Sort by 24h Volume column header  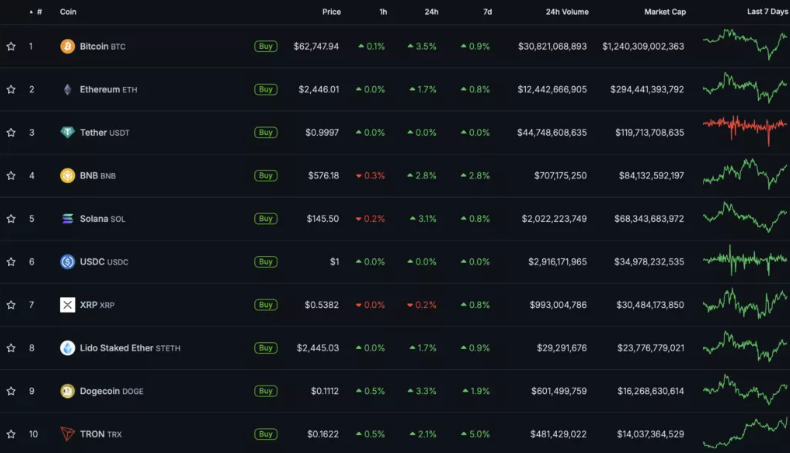tap(567, 12)
